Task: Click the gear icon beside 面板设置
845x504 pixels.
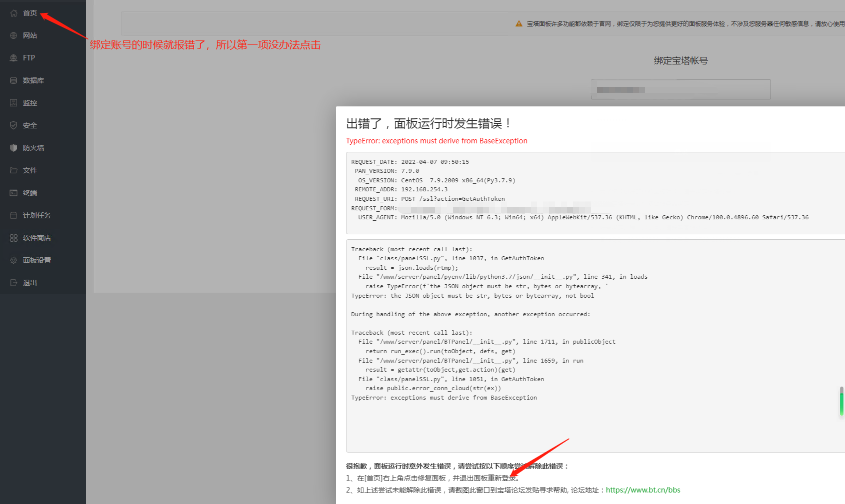Action: [13, 260]
